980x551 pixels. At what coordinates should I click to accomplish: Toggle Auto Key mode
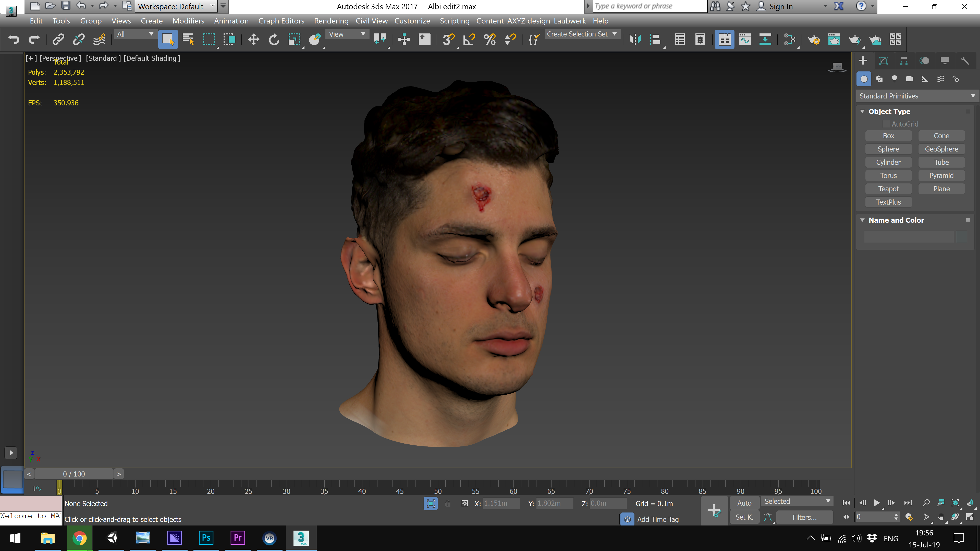tap(744, 503)
